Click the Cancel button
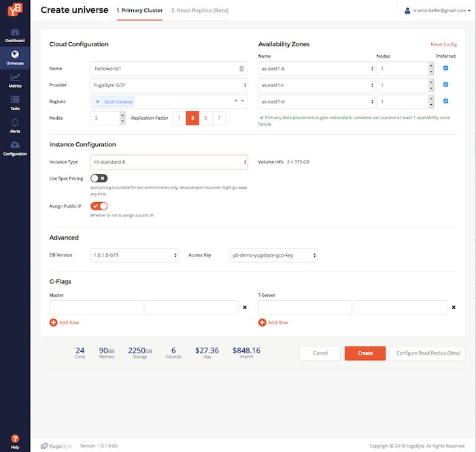The width and height of the screenshot is (476, 452). click(x=320, y=353)
